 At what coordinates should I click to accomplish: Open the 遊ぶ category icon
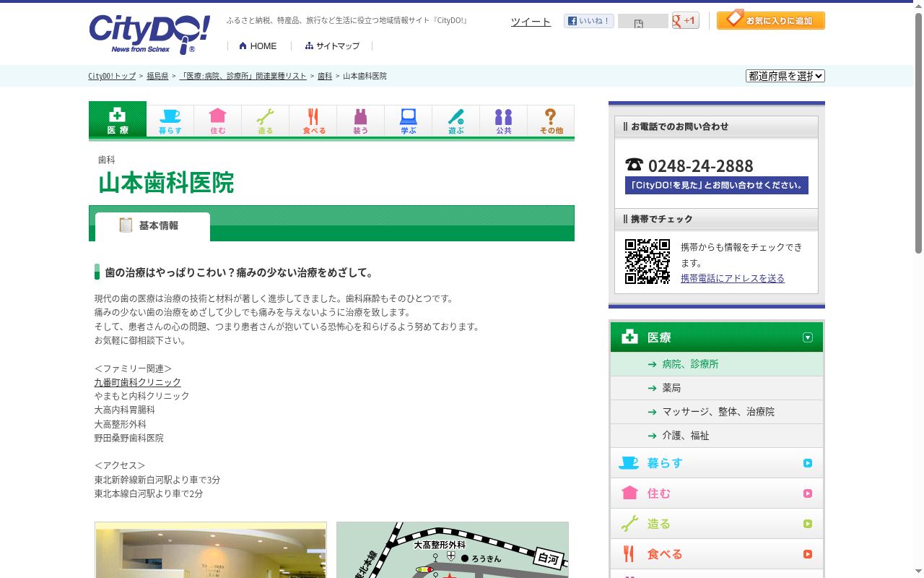456,121
